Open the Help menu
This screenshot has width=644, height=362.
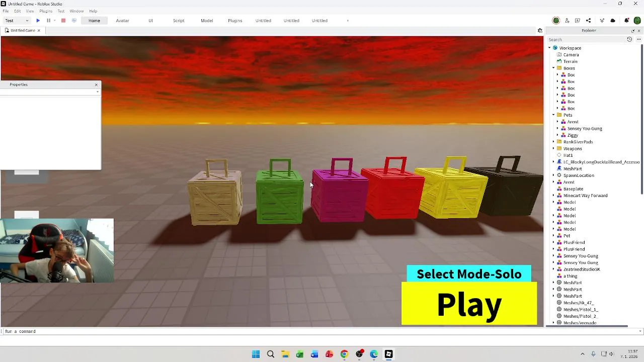[x=93, y=11]
